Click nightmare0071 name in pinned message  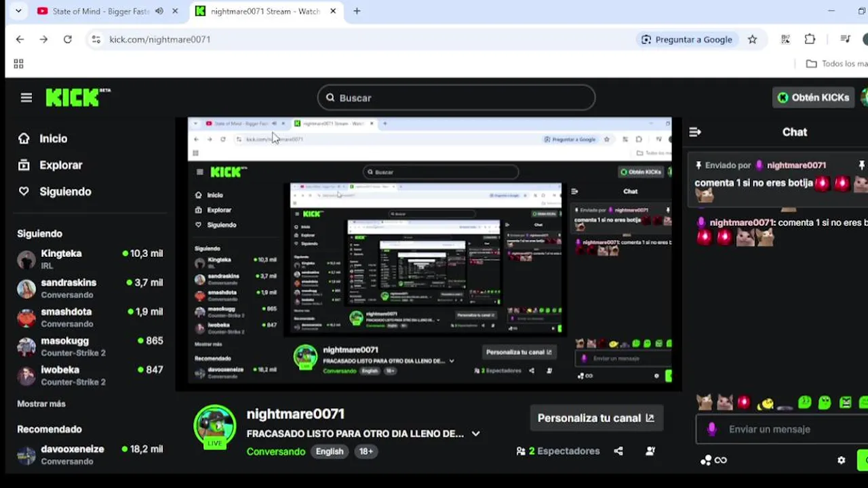[x=796, y=165]
